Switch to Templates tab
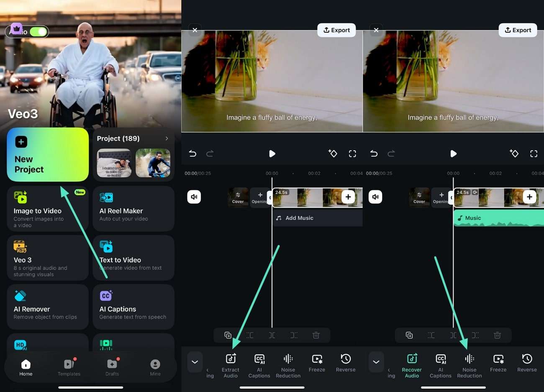This screenshot has height=392, width=544. click(69, 368)
